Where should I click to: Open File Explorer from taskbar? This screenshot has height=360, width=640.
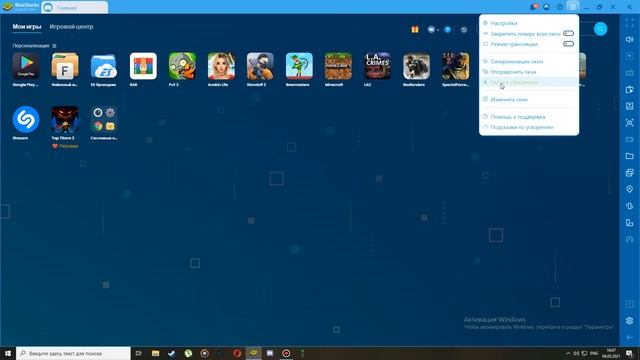[156, 353]
